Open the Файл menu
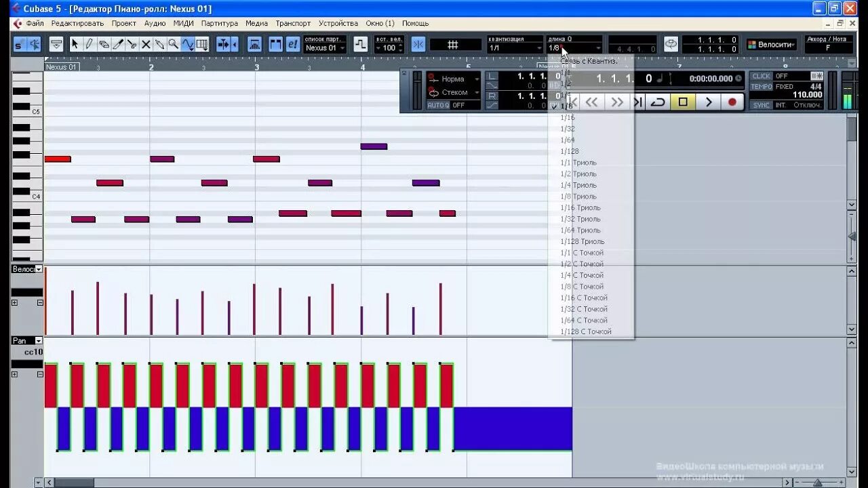The height and width of the screenshot is (488, 868). coord(35,23)
